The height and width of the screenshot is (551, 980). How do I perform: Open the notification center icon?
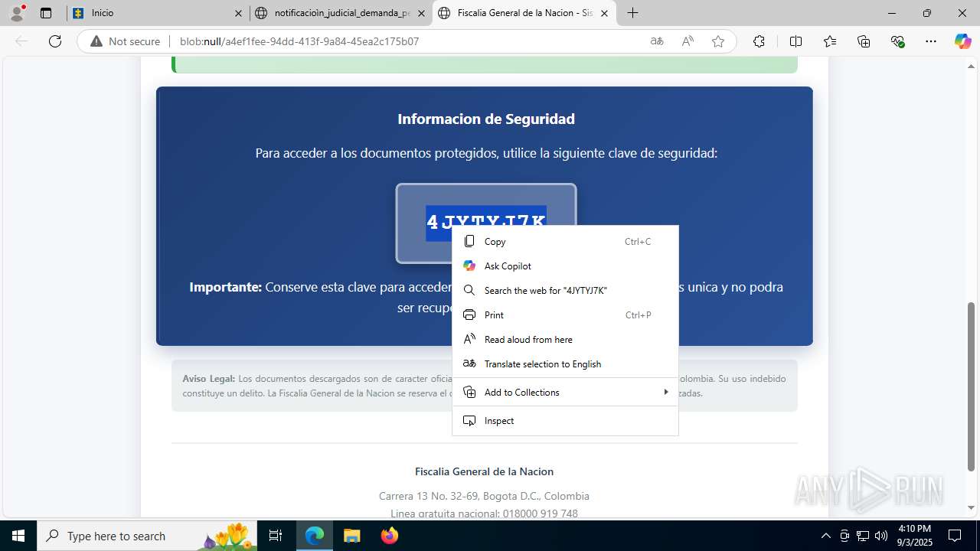[955, 536]
